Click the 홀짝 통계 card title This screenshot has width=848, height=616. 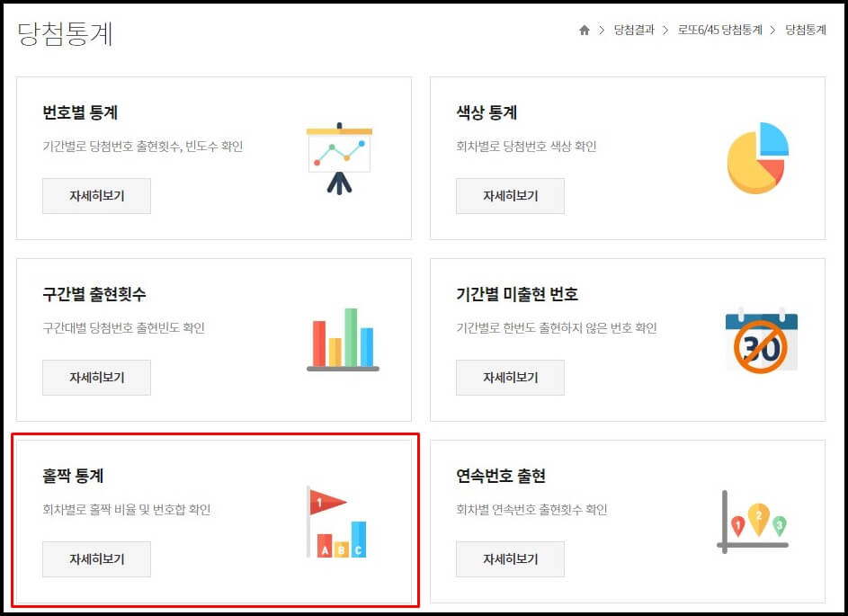coord(73,476)
